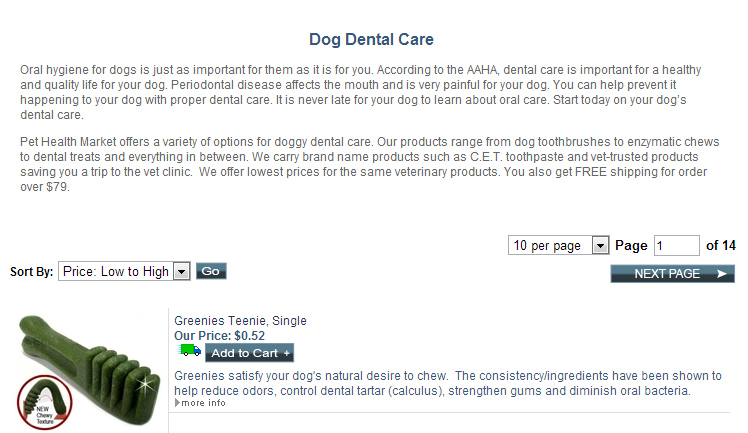The image size is (748, 433).
Task: Click the 'of 14' page count text
Action: pos(720,246)
